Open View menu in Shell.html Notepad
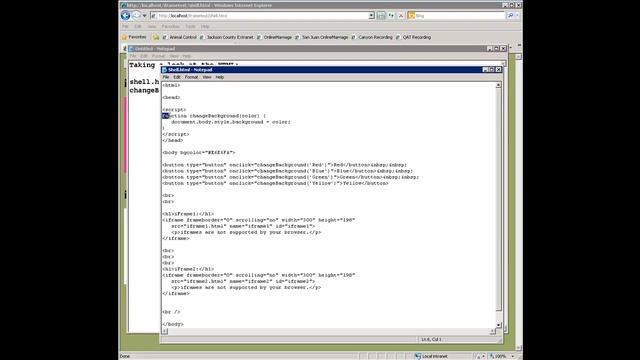 coord(207,77)
